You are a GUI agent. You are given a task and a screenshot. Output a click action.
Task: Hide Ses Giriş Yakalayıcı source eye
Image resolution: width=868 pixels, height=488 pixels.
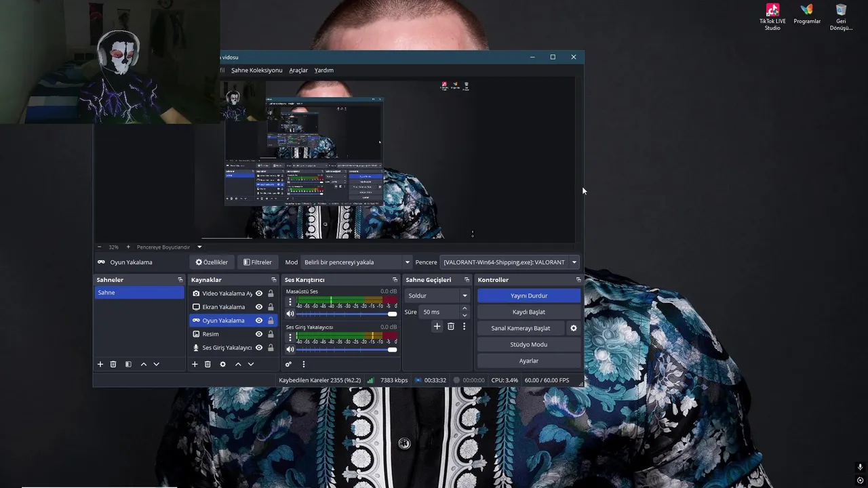coord(259,348)
